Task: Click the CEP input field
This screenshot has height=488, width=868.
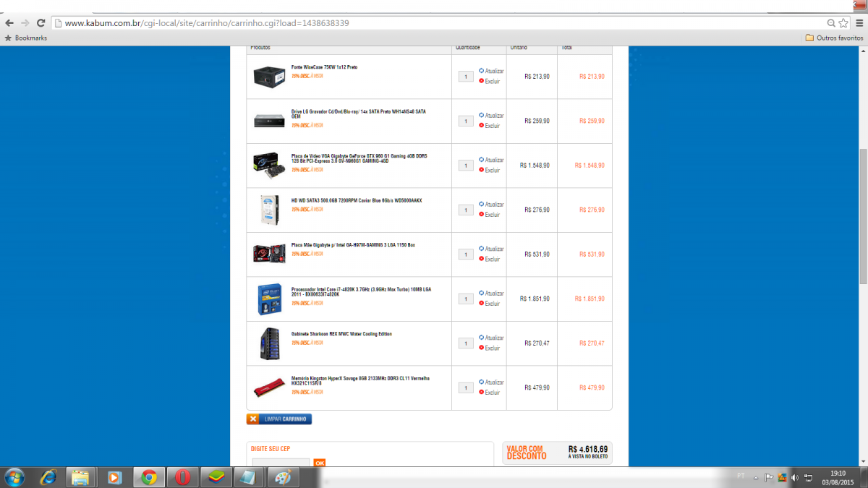Action: 281,463
